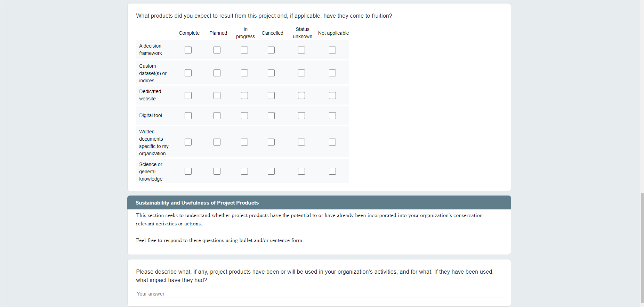The width and height of the screenshot is (644, 307).
Task: Check Complete for A decision framework
Action: coord(188,50)
